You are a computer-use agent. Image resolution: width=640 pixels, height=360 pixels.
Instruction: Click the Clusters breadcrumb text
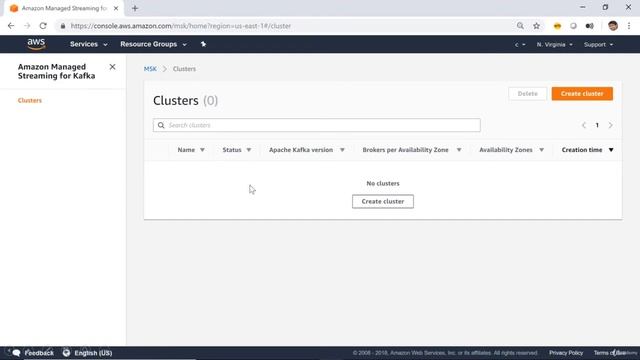[184, 69]
